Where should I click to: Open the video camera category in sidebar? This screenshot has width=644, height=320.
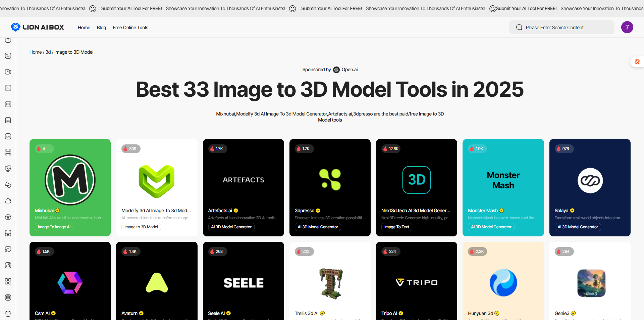(x=8, y=72)
